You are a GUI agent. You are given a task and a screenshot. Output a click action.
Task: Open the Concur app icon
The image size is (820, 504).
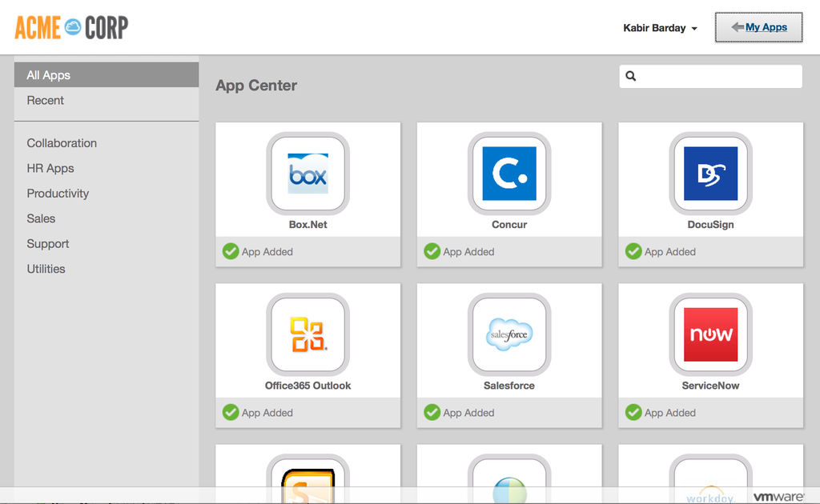tap(508, 174)
